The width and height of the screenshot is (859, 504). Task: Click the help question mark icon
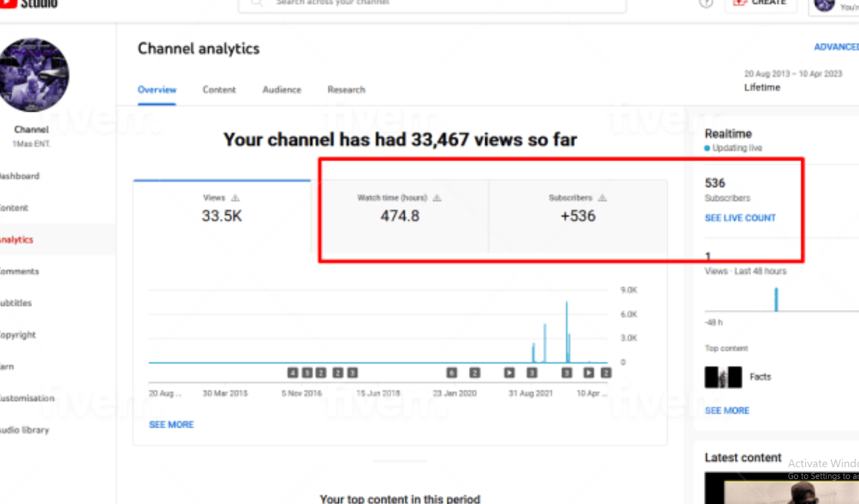705,3
